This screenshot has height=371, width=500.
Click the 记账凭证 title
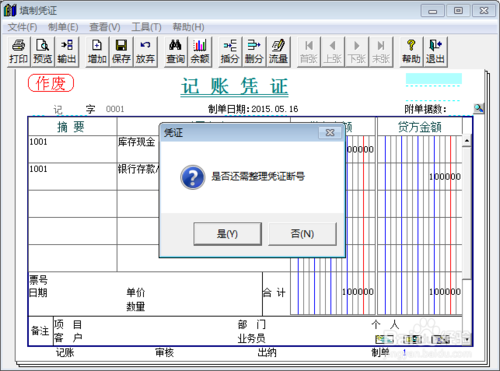coord(234,86)
